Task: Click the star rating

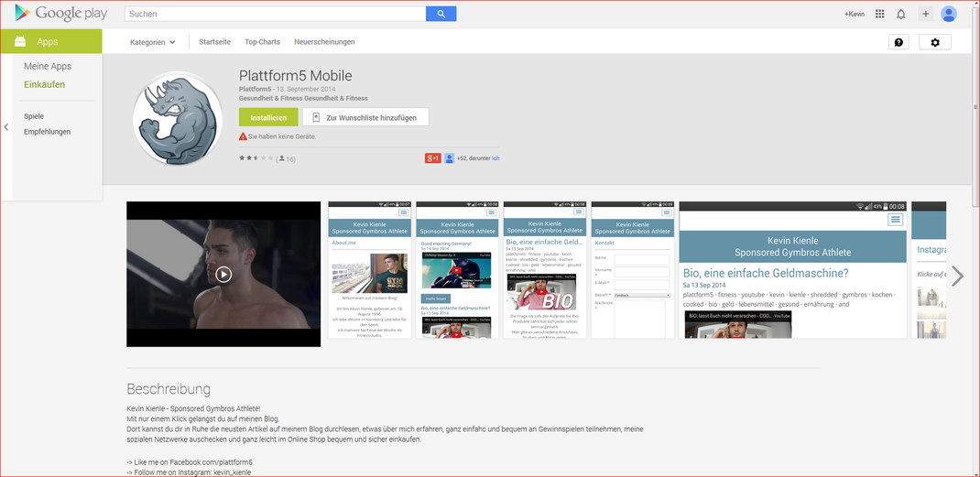Action: (x=256, y=158)
